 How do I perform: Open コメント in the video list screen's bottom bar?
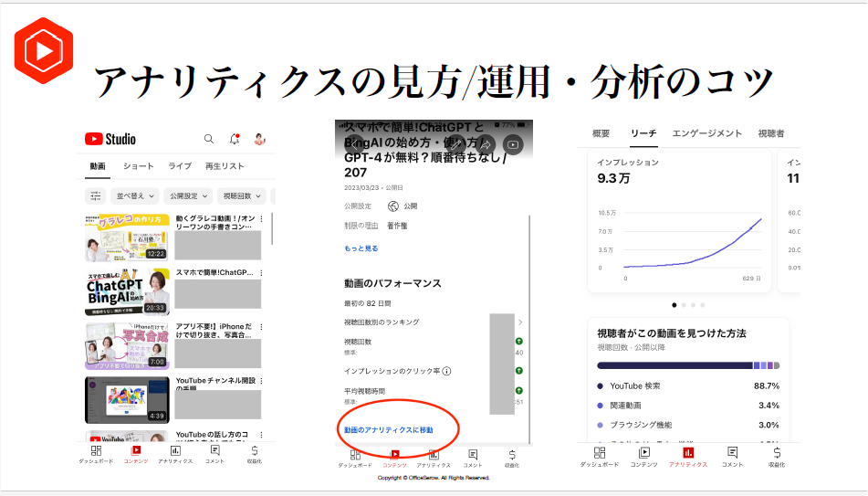214,454
